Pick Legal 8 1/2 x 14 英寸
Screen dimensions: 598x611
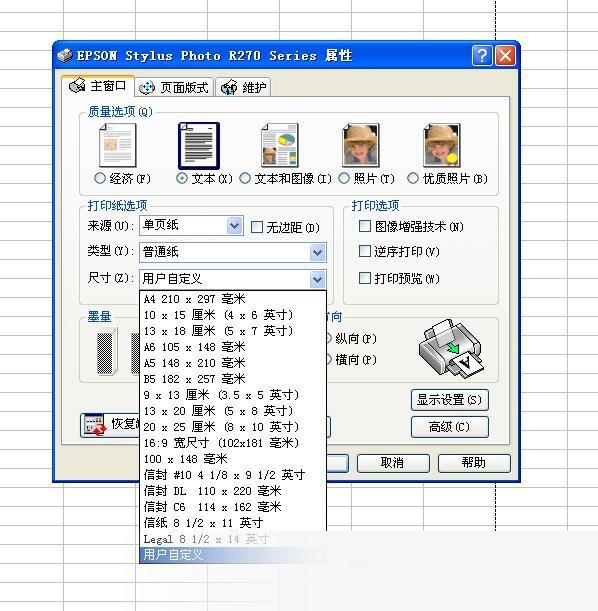(233, 539)
